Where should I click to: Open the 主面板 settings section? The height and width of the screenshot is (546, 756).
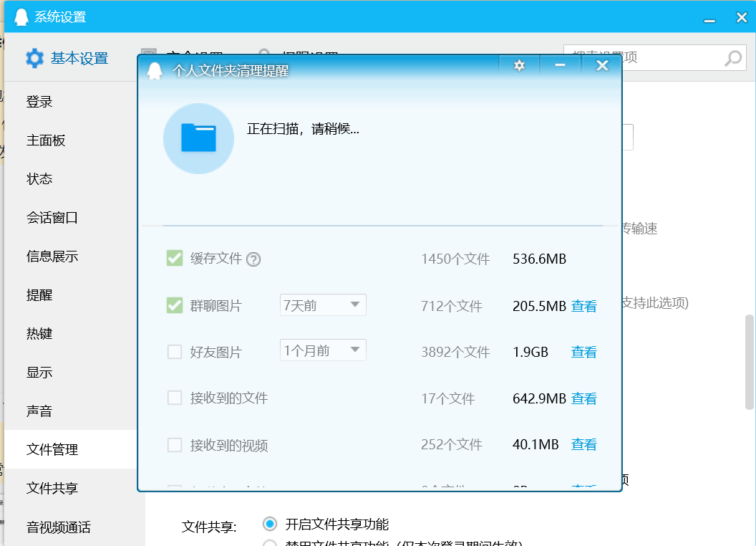(x=46, y=140)
